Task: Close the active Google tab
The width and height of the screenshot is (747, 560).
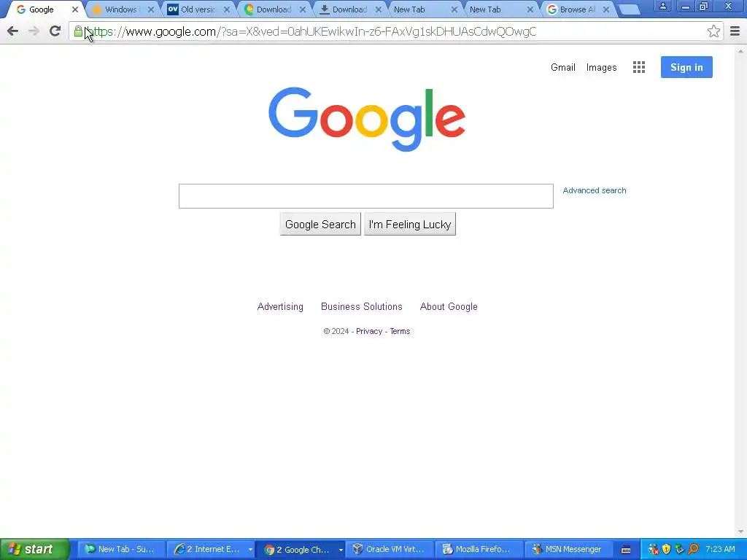Action: click(75, 9)
